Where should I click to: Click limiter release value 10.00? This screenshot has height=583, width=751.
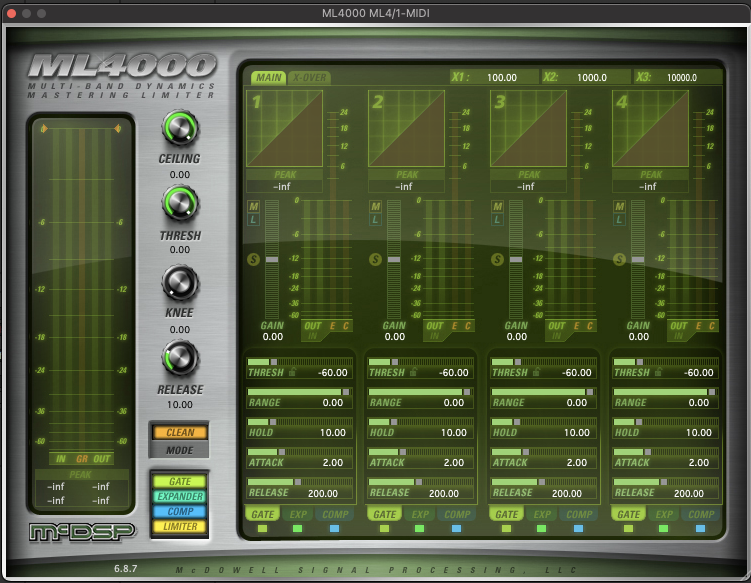[180, 405]
